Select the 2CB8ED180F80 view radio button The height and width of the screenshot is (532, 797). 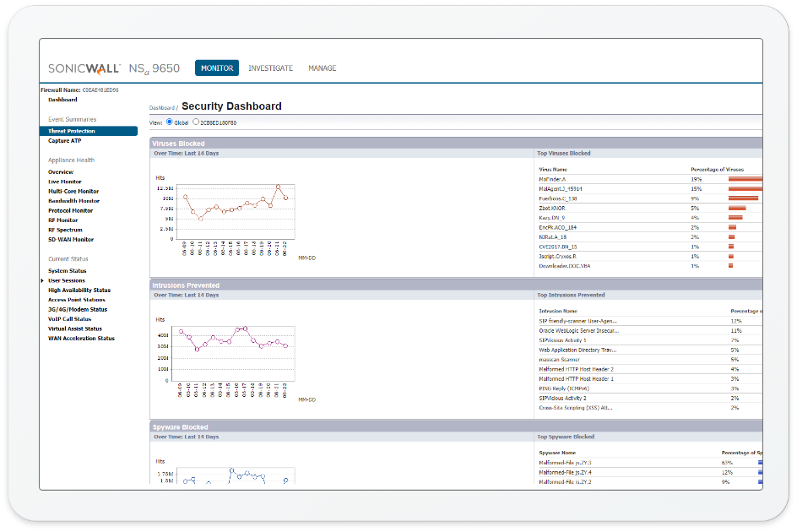tap(196, 122)
